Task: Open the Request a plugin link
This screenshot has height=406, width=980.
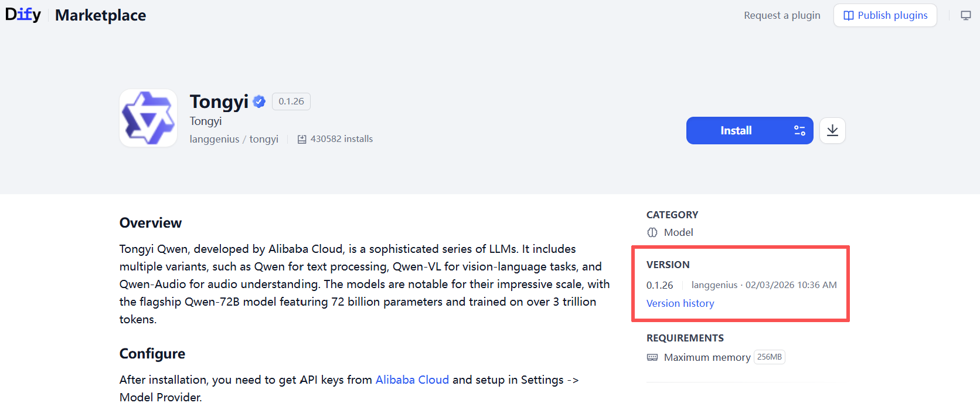Action: tap(782, 15)
